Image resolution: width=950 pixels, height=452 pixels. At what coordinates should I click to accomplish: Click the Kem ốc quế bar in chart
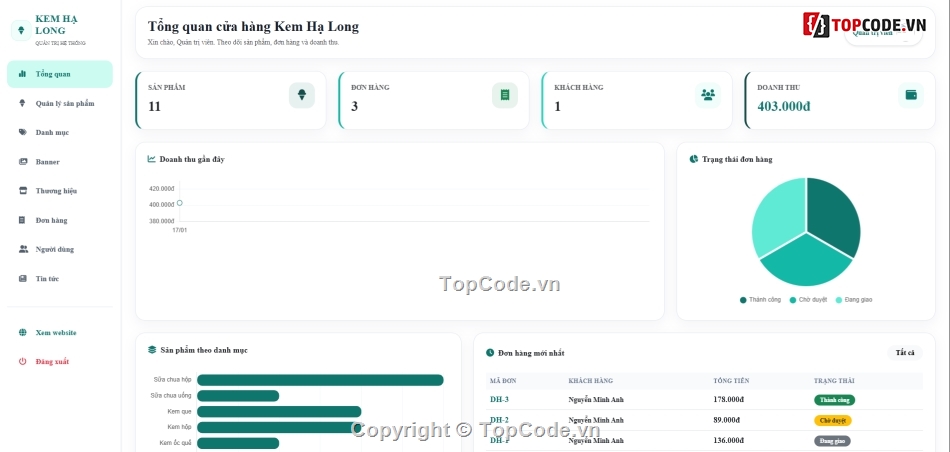point(238,444)
